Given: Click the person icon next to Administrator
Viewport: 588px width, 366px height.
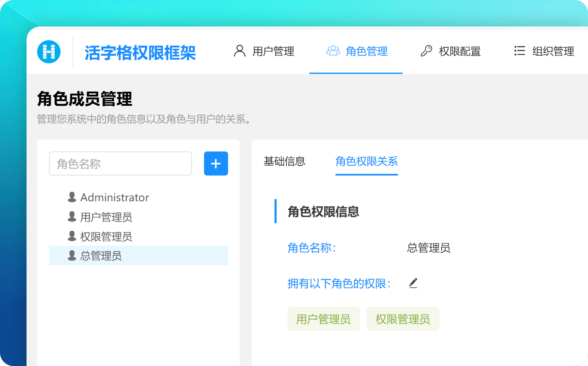Looking at the screenshot, I should pos(72,197).
